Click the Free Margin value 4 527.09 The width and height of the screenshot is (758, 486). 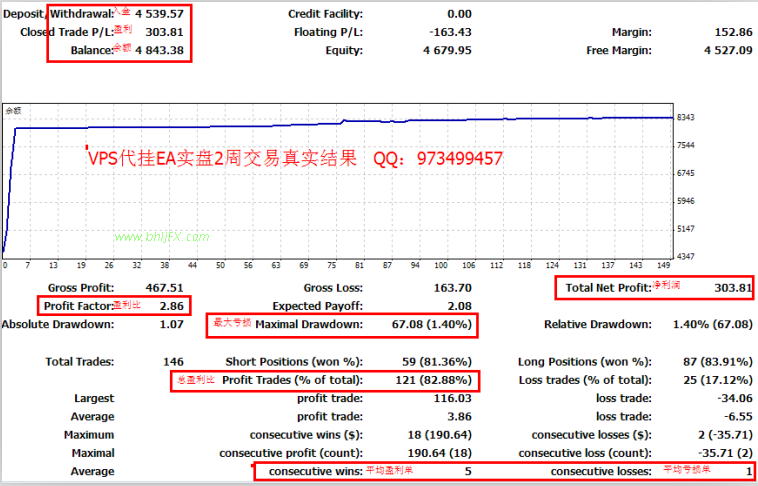(x=729, y=50)
